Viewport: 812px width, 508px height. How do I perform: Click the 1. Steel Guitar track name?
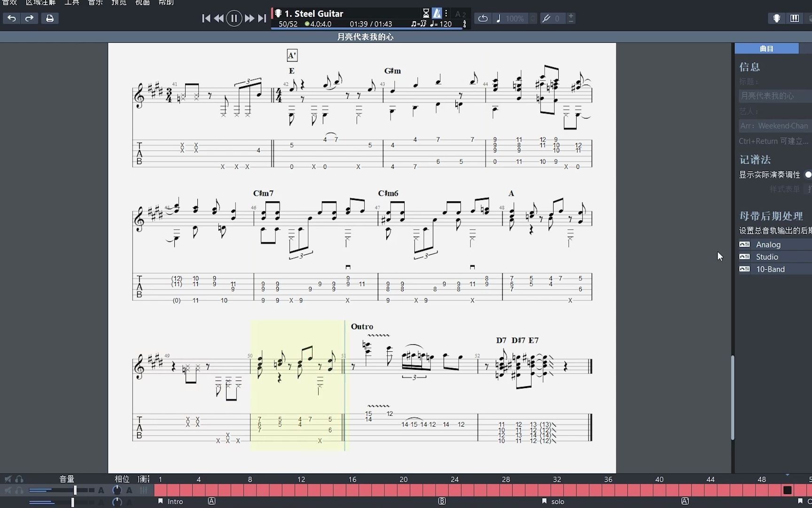[x=314, y=14]
